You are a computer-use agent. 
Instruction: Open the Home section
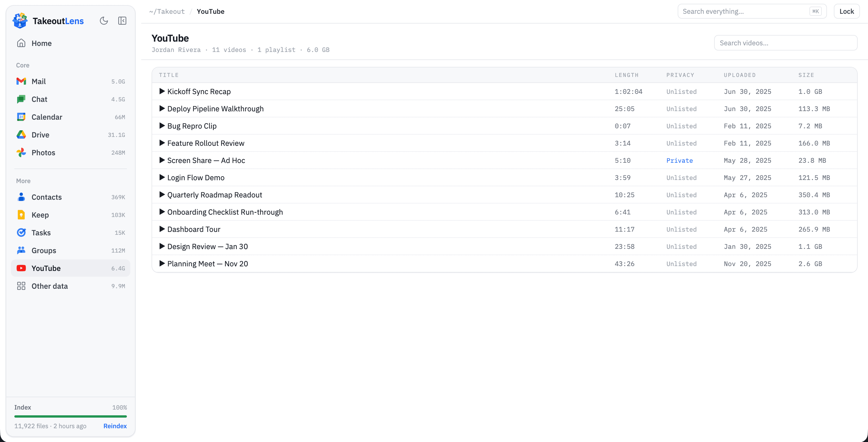[x=70, y=43]
